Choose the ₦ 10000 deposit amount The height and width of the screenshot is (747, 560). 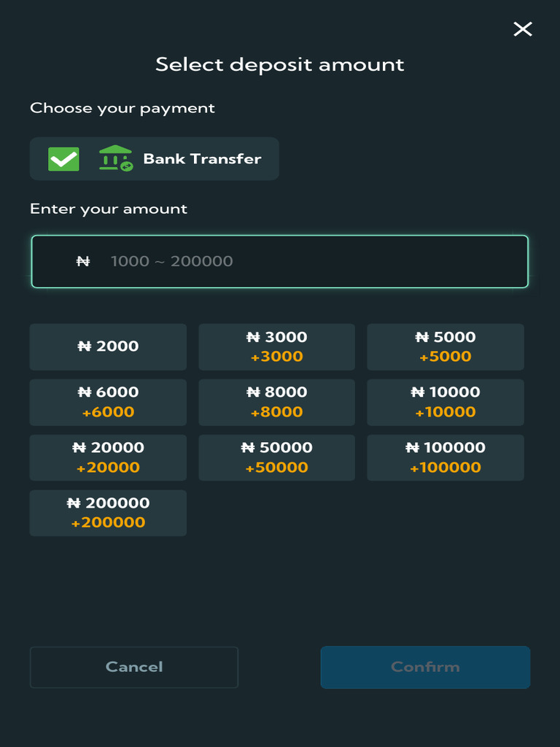(445, 402)
